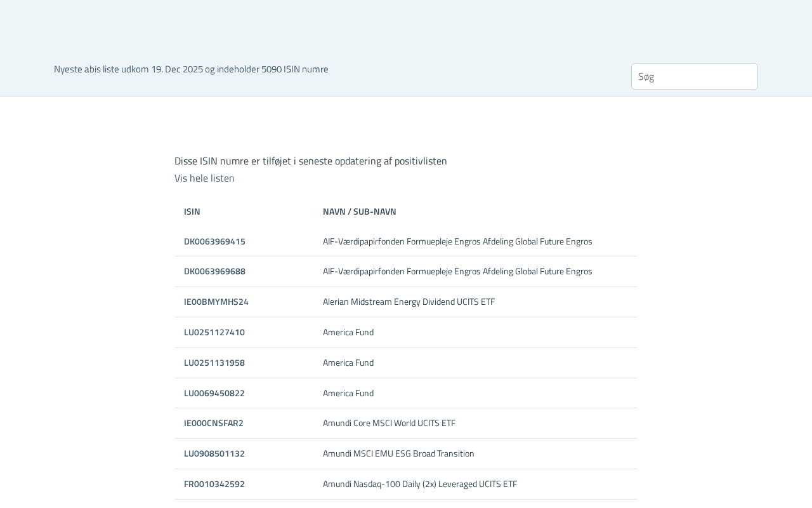Open ISIN LU0251131958 entry

click(214, 363)
